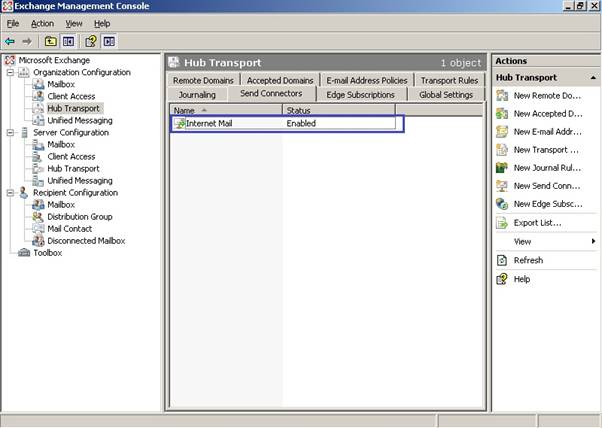Switch to the Transport Rules tab

point(449,81)
